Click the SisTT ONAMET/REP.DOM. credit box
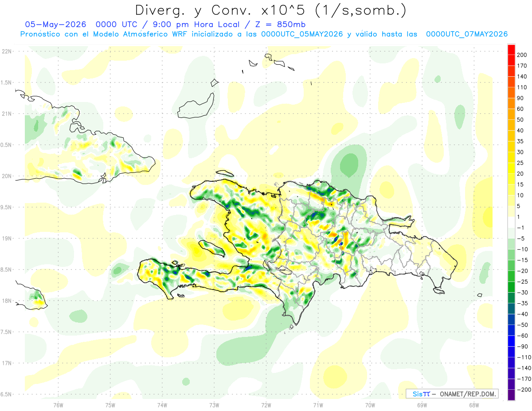Viewport: 532px width, 411px height. click(452, 394)
